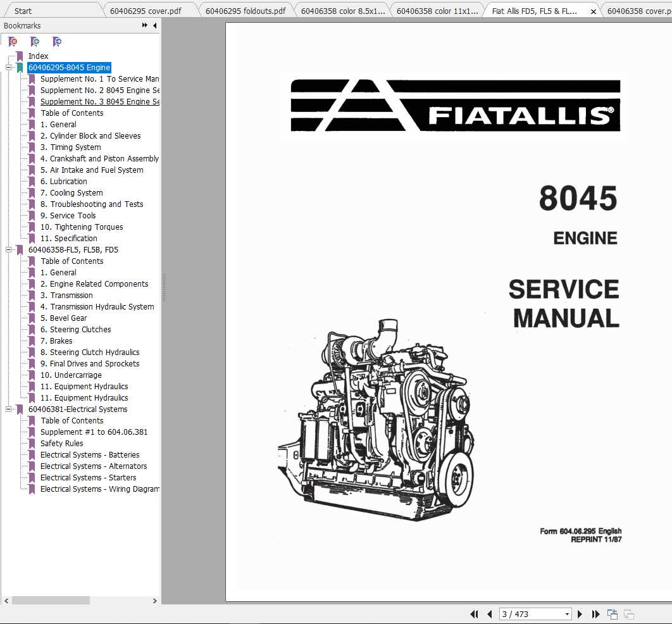The width and height of the screenshot is (672, 624).
Task: Go to 3. Transmission bookmark
Action: click(x=66, y=296)
